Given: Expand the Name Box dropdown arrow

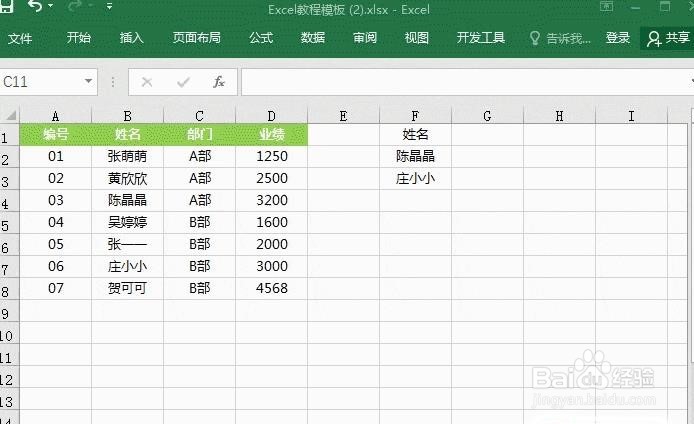Looking at the screenshot, I should coord(89,81).
